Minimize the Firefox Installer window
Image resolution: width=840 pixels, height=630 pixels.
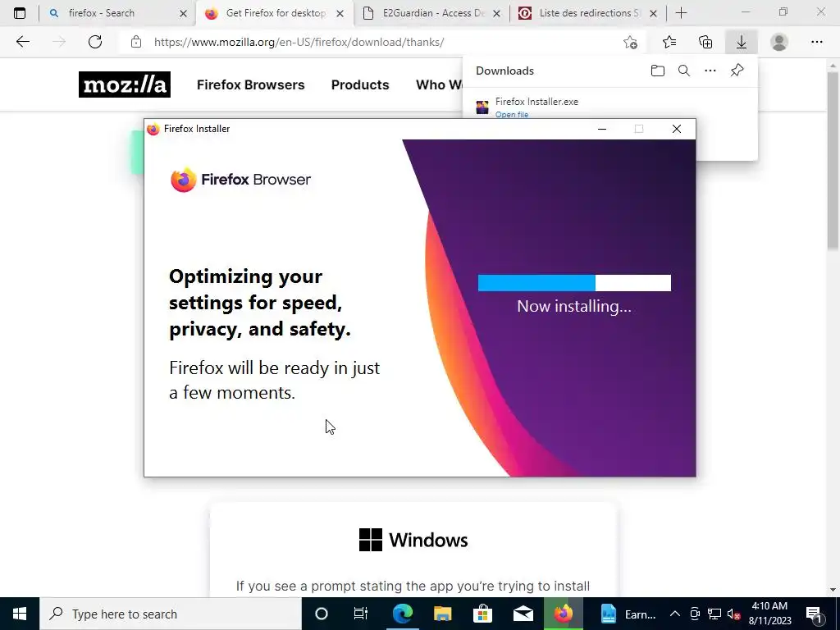click(602, 129)
